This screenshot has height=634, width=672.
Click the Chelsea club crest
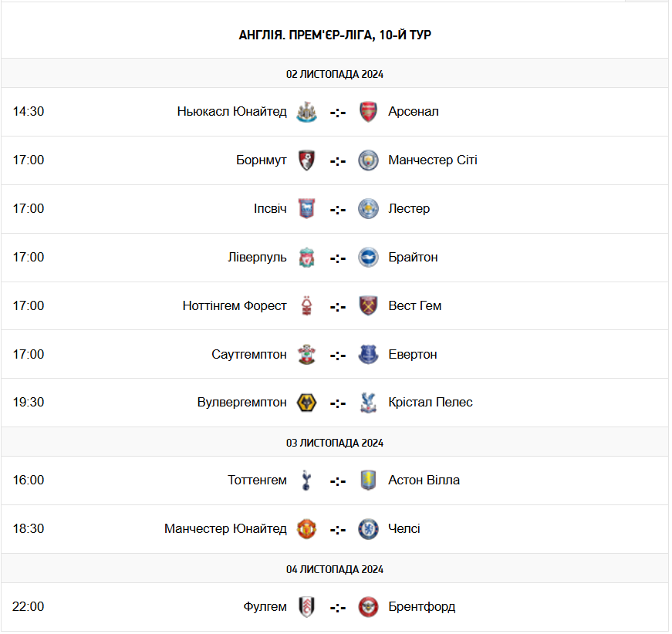368,529
